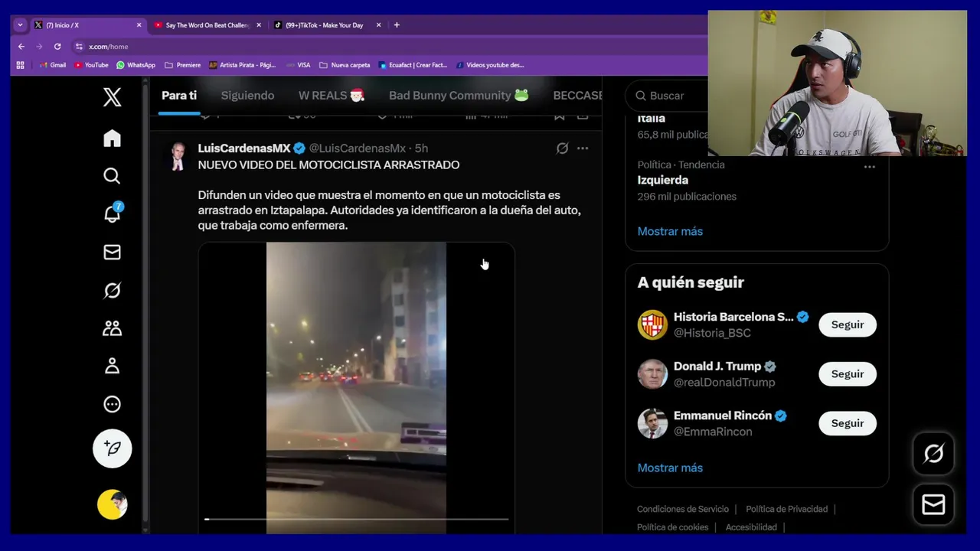Follow Donald J. Trump
The image size is (980, 551).
848,374
